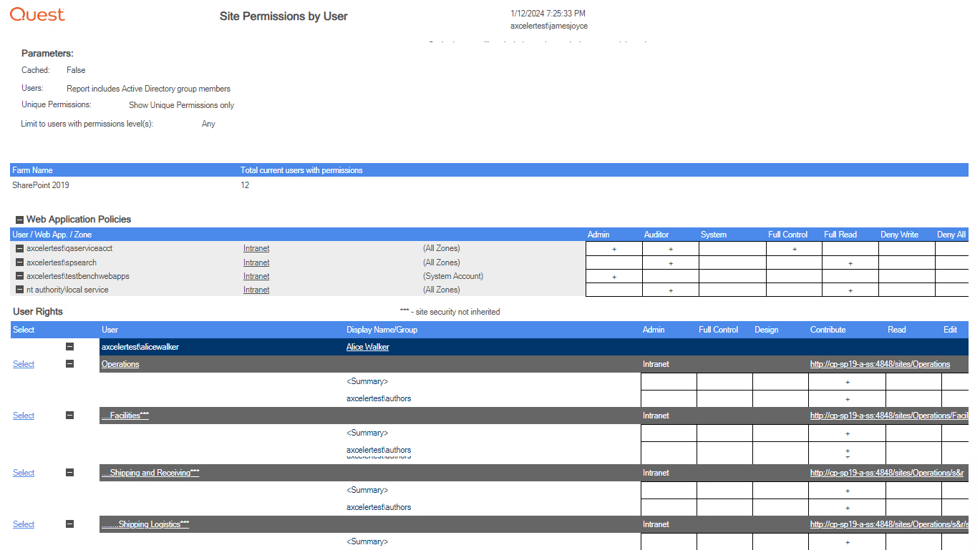Open the Farm Name column header
The height and width of the screenshot is (550, 980).
click(32, 170)
